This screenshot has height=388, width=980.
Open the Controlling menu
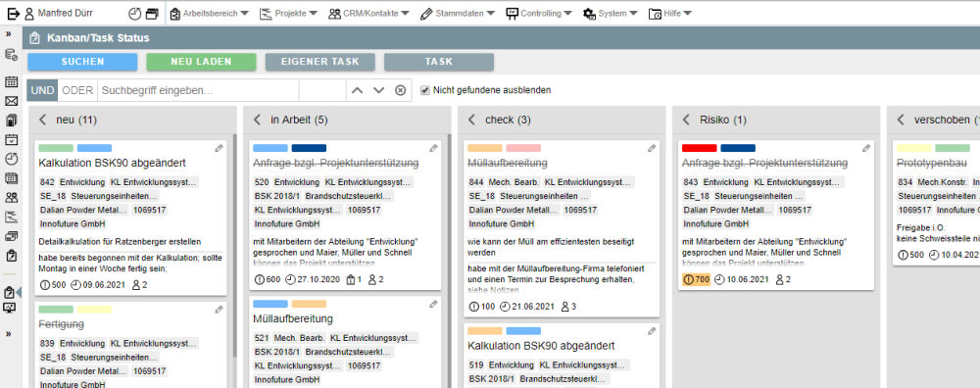pos(538,13)
